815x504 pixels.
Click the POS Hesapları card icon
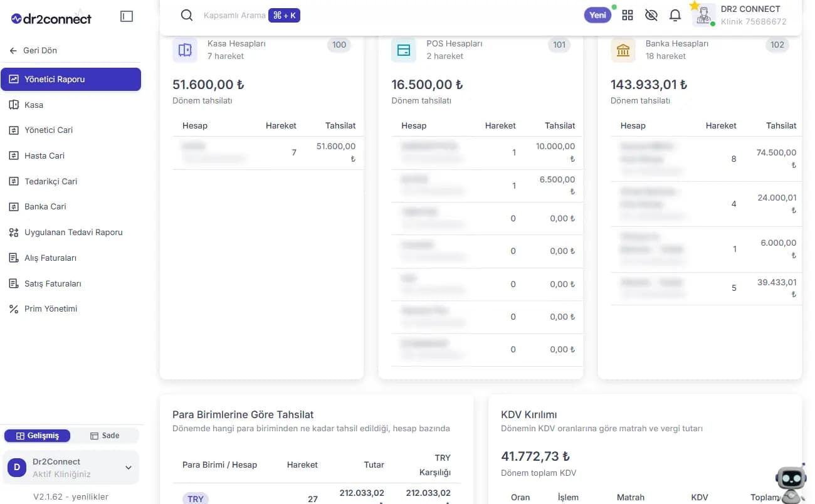[404, 50]
